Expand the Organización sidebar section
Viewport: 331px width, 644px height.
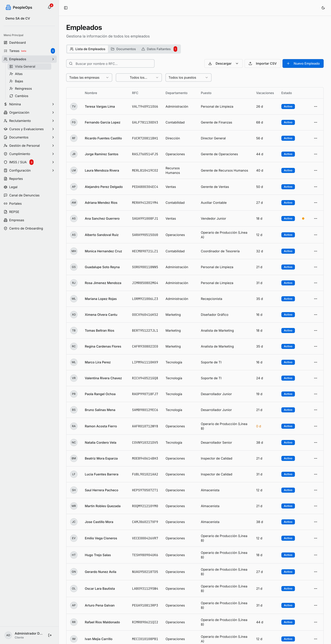pyautogui.click(x=29, y=112)
